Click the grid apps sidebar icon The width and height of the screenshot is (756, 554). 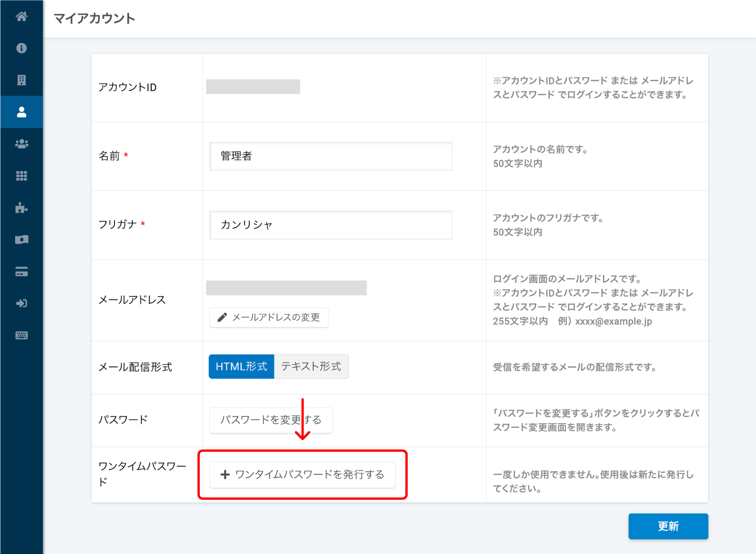[x=21, y=176]
